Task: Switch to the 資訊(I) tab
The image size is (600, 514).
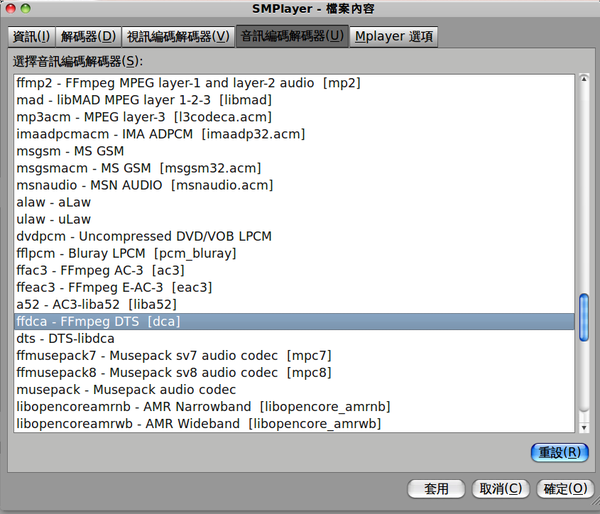Action: 32,37
